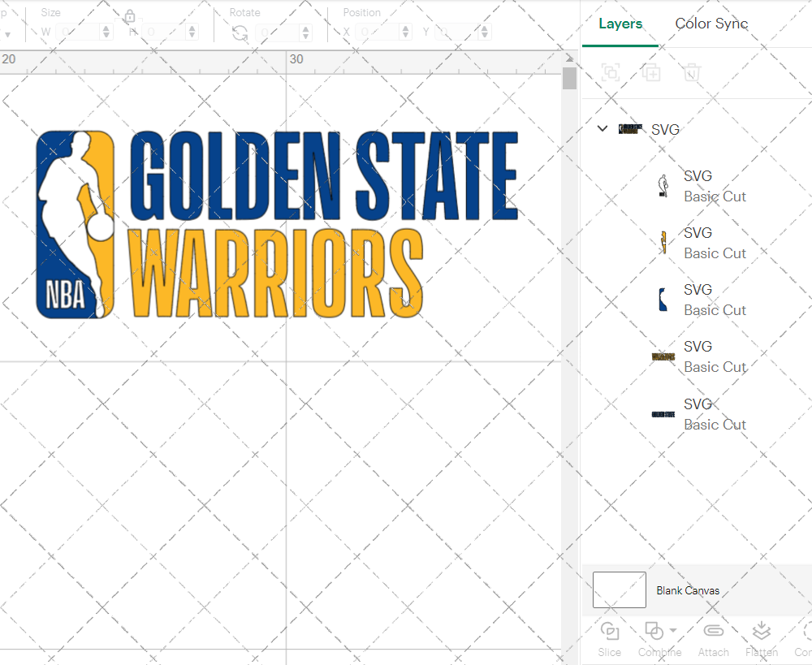The image size is (812, 665).
Task: Switch to the Layers tab
Action: click(x=620, y=24)
